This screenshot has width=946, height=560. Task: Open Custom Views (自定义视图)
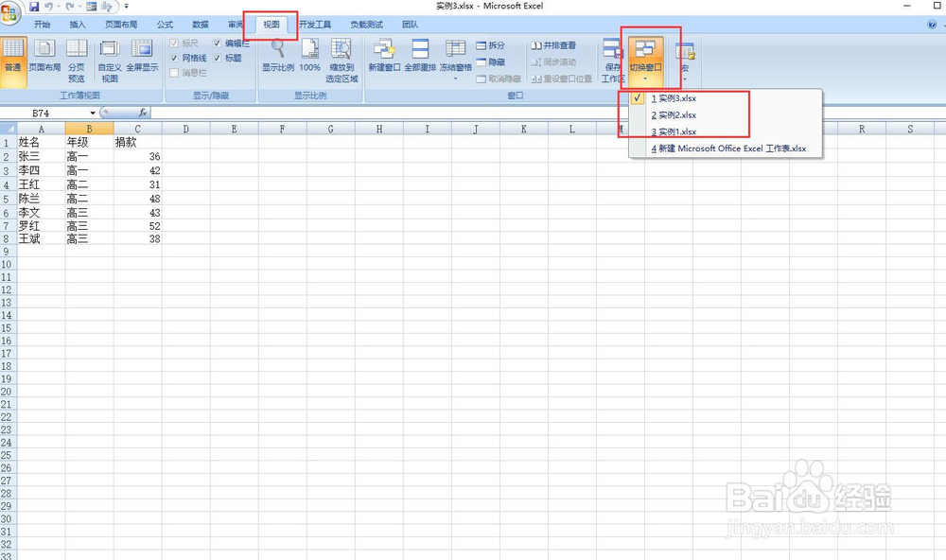(110, 61)
